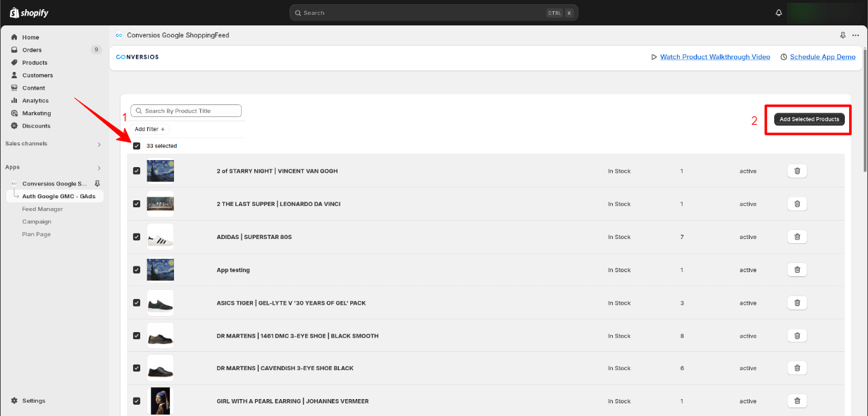Select Auth Google GMC - GAds item
The width and height of the screenshot is (868, 416).
pyautogui.click(x=54, y=196)
